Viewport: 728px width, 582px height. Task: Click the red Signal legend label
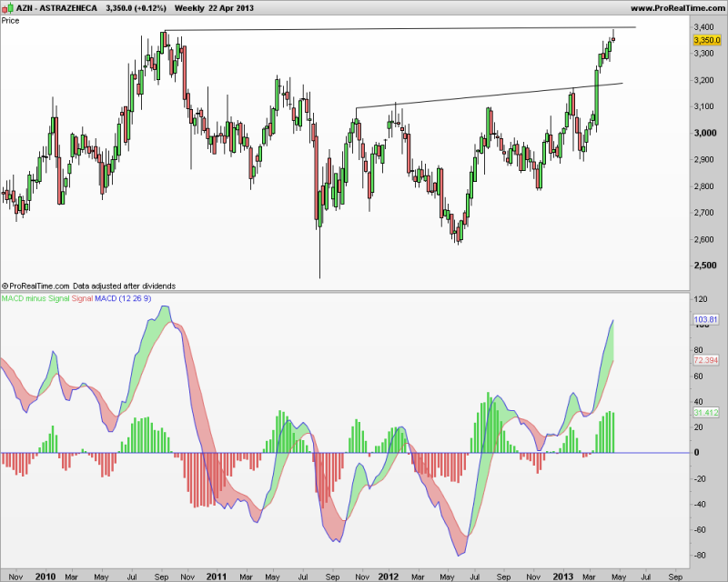click(82, 298)
